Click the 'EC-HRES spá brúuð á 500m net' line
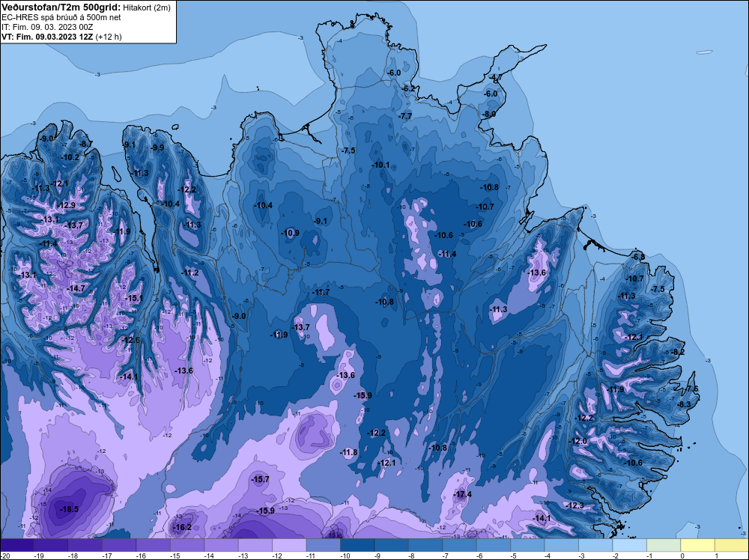 coord(61,17)
